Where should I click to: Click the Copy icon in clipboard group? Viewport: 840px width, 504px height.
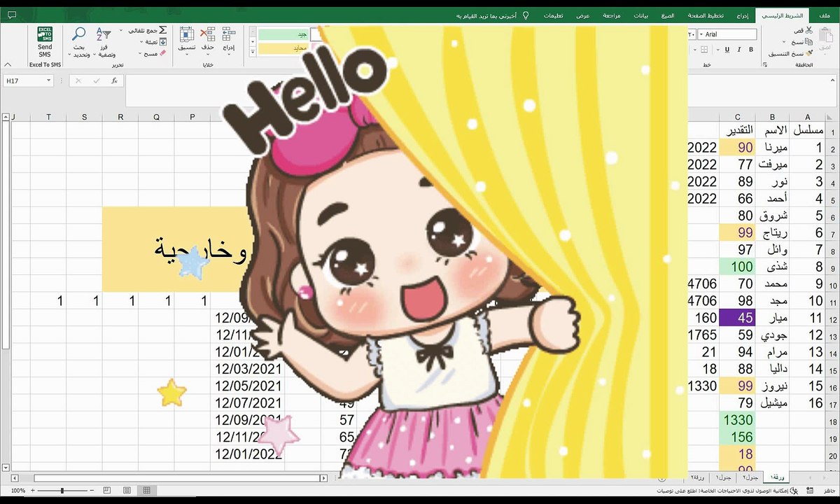pos(808,42)
